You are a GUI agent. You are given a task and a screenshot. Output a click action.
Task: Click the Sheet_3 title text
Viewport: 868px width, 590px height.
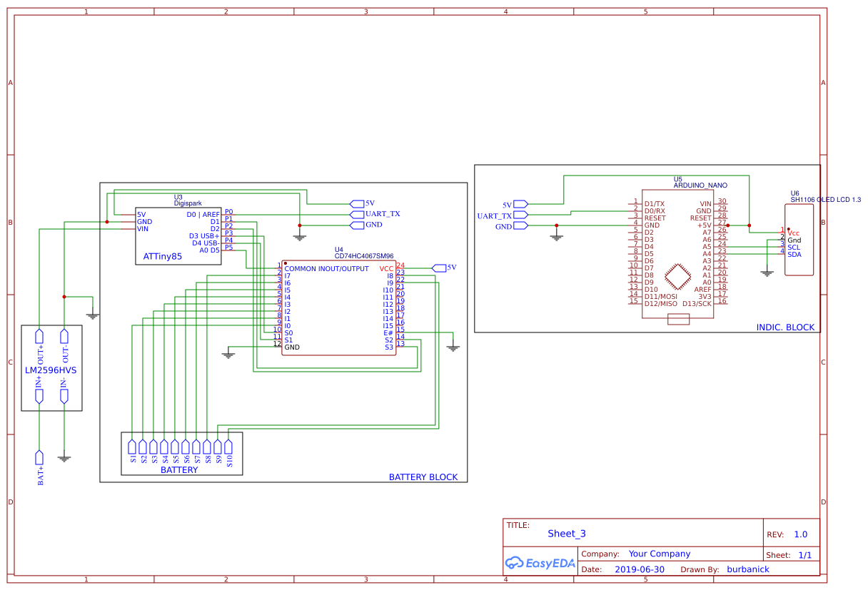tap(566, 533)
